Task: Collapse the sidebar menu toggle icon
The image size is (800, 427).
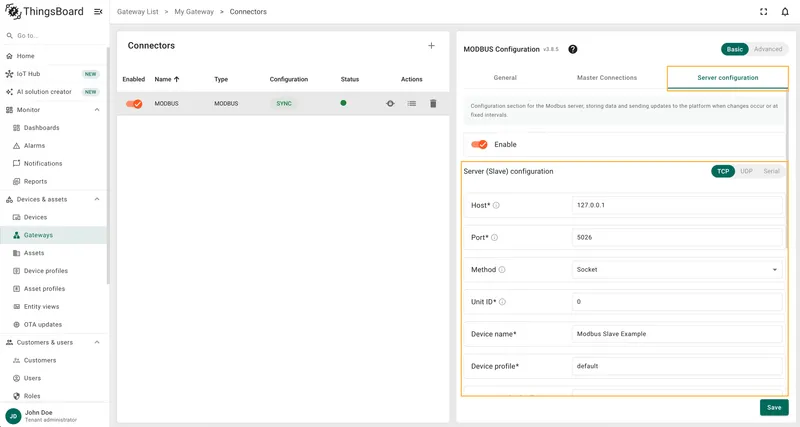Action: pos(98,12)
